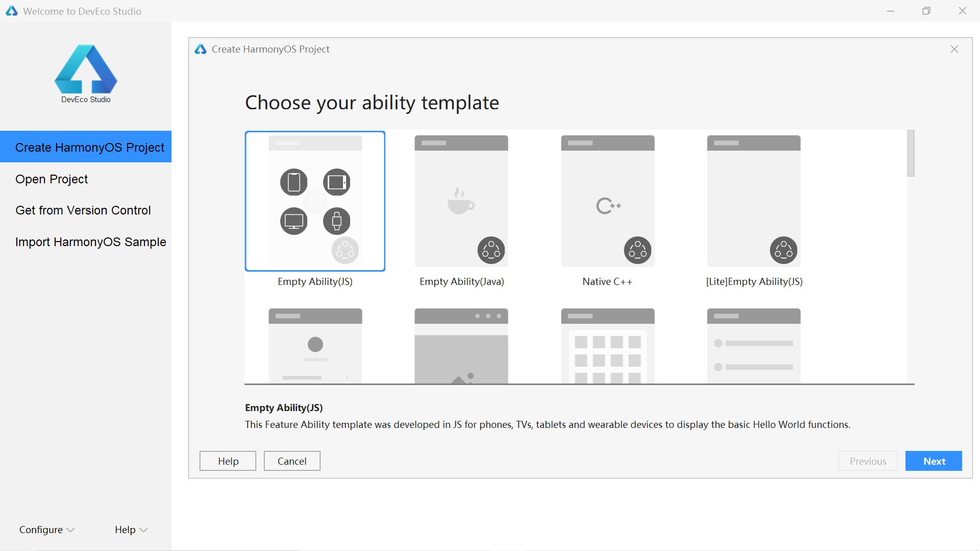The height and width of the screenshot is (551, 980).
Task: Select the Empty Ability(Java) template
Action: (461, 201)
